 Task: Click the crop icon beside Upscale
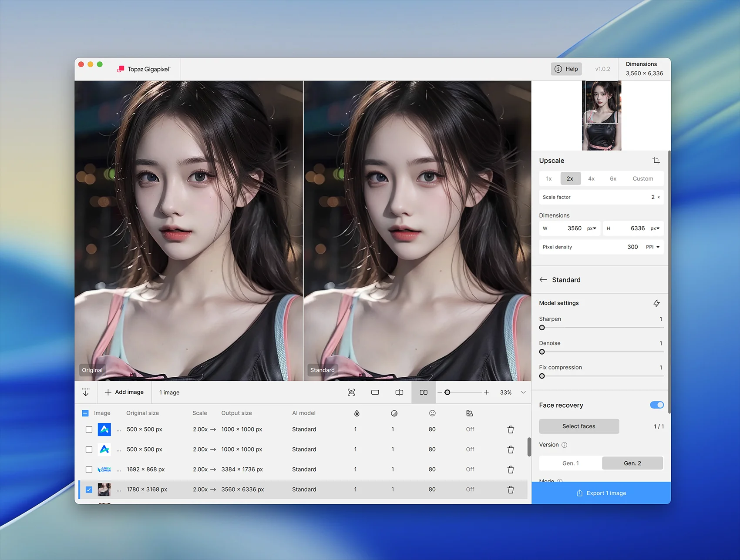coord(656,161)
